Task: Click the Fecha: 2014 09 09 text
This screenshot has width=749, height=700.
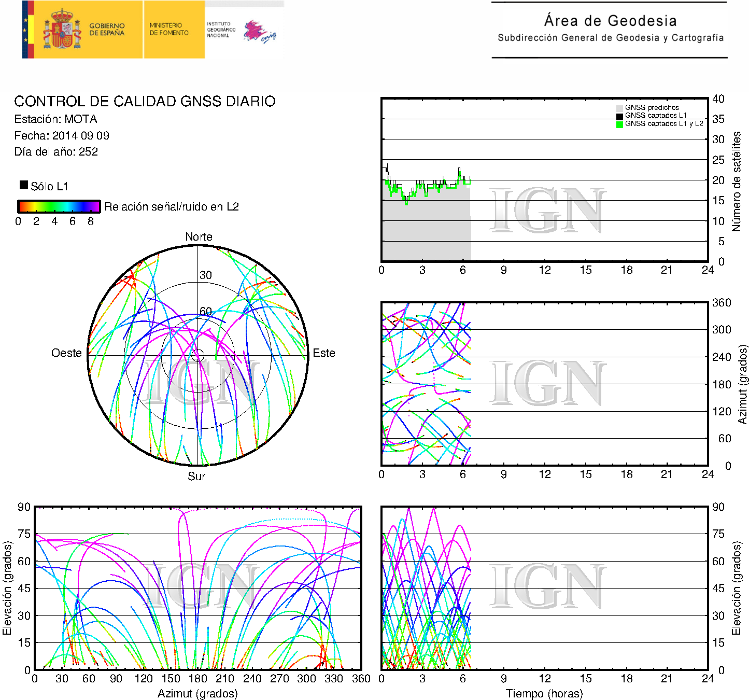Action: [62, 136]
